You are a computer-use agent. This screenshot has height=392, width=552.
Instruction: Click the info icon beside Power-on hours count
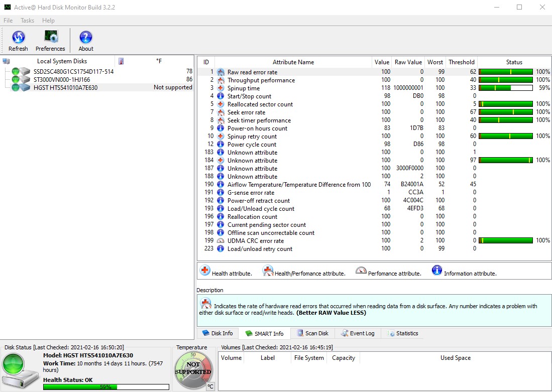(220, 128)
